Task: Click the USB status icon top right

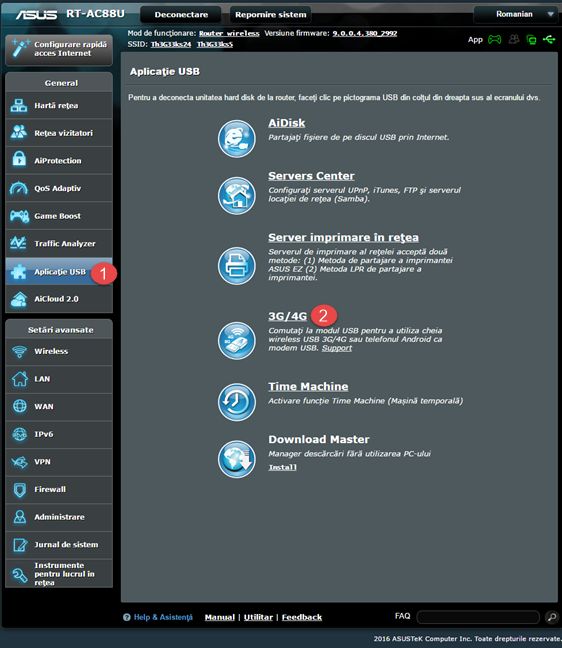Action: pyautogui.click(x=549, y=39)
